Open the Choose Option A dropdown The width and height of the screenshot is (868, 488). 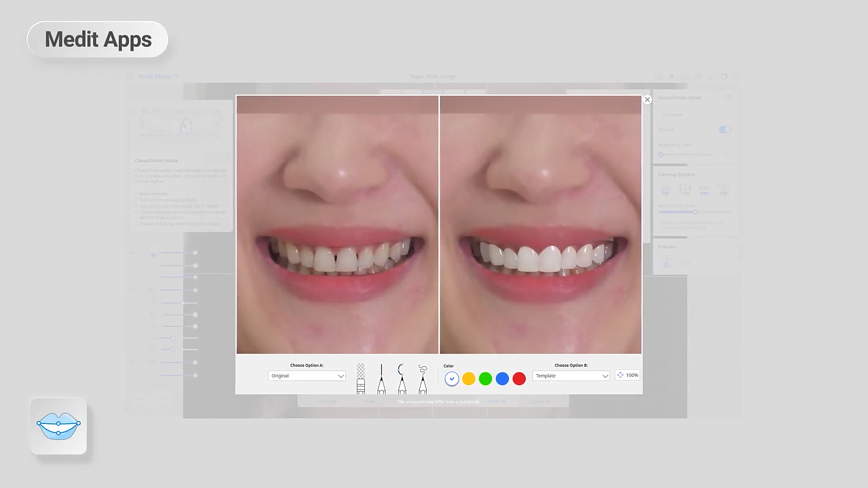click(307, 376)
